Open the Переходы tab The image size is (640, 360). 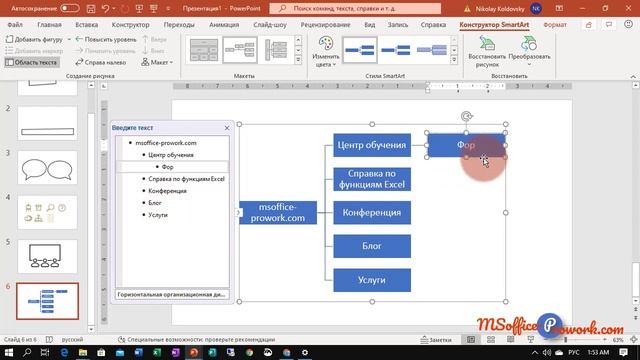179,25
